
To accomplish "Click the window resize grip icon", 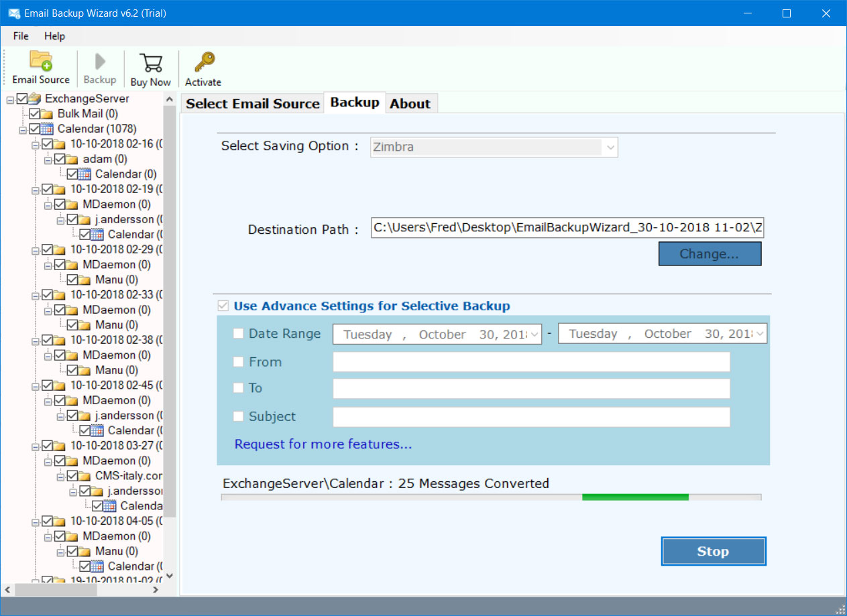I will tap(840, 609).
